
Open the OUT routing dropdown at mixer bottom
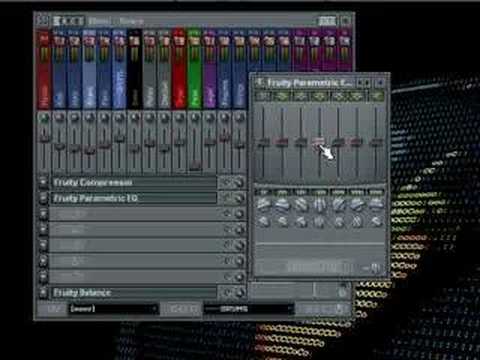[249, 309]
